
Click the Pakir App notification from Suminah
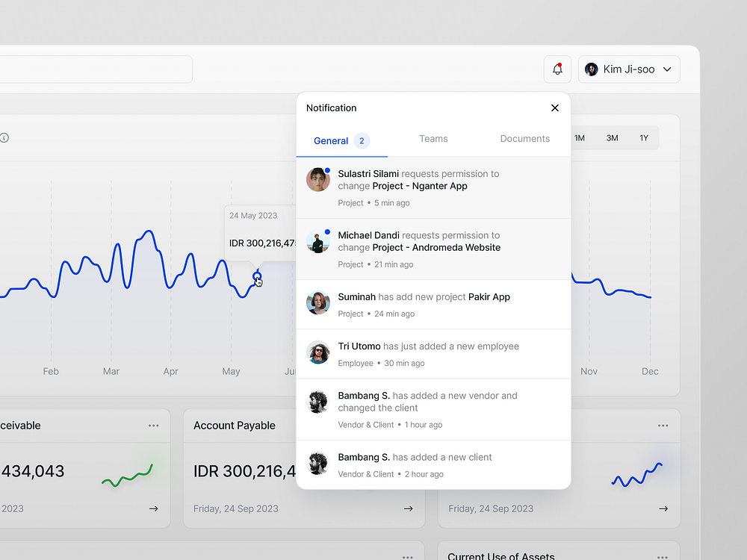433,304
